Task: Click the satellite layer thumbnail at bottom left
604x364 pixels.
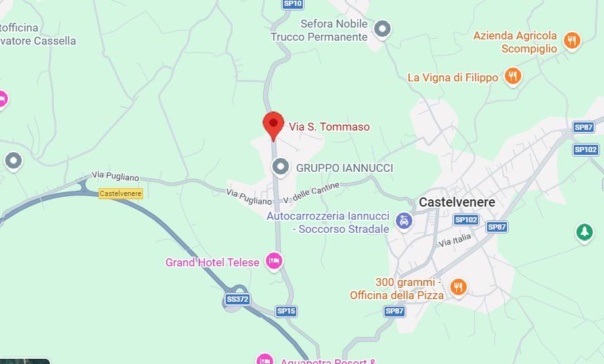Action: 25,361
